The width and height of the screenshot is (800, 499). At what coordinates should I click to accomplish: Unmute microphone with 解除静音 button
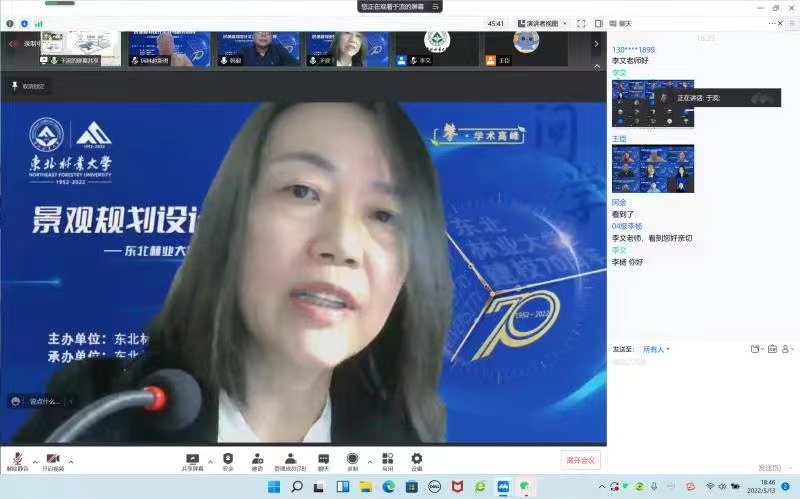click(18, 460)
